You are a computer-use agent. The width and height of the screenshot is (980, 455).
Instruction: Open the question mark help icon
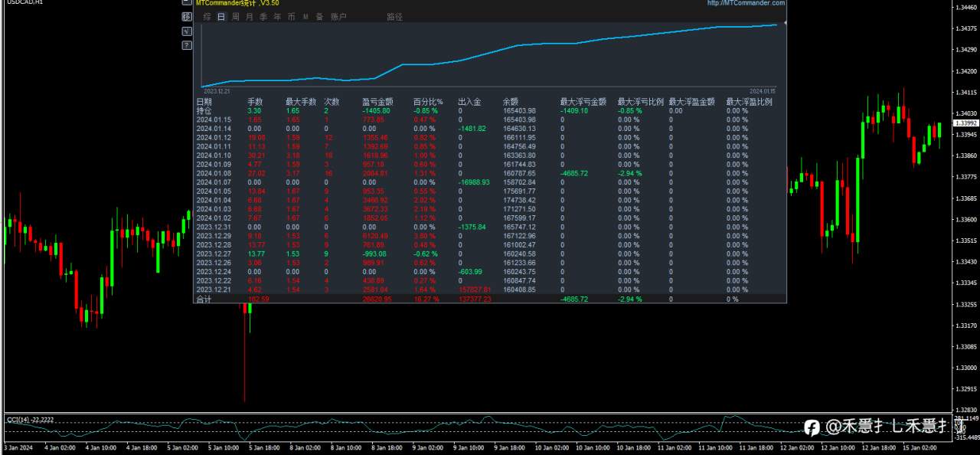(x=187, y=45)
